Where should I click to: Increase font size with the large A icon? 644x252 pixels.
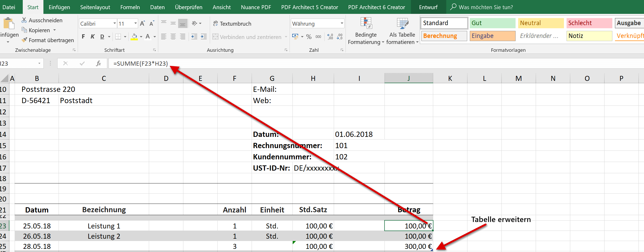[x=142, y=24]
